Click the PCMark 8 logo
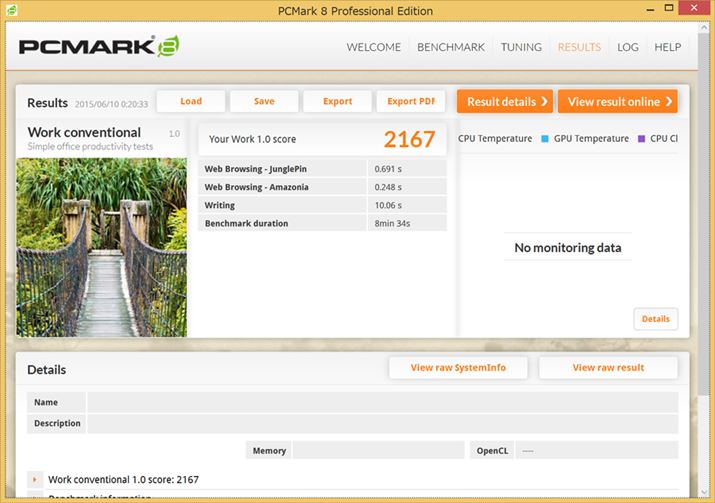Image resolution: width=715 pixels, height=503 pixels. coord(99,46)
